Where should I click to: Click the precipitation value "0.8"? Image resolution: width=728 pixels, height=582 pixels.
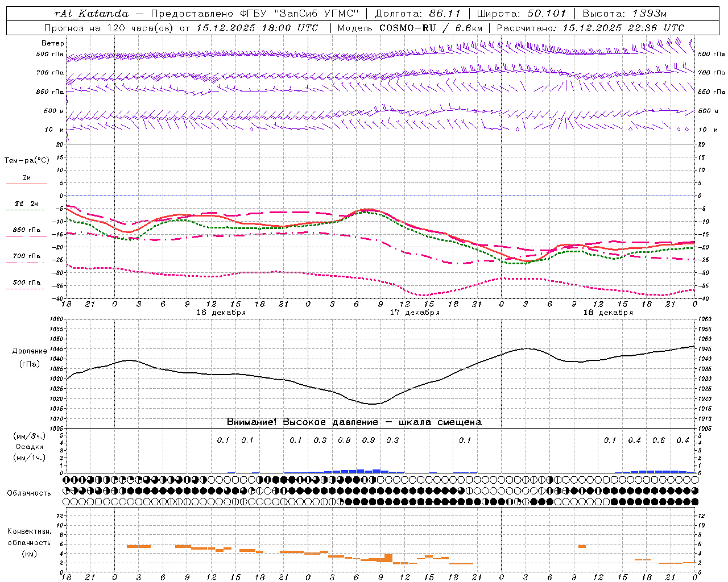[x=344, y=440]
